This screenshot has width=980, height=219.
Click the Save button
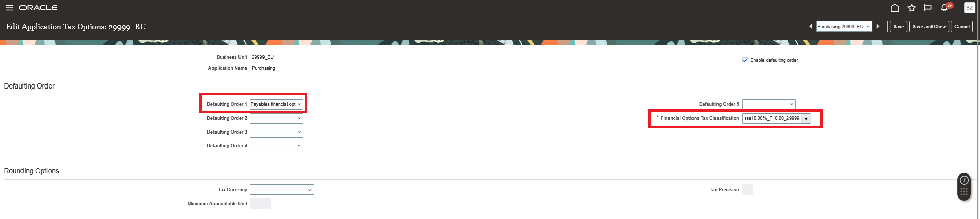(x=899, y=27)
